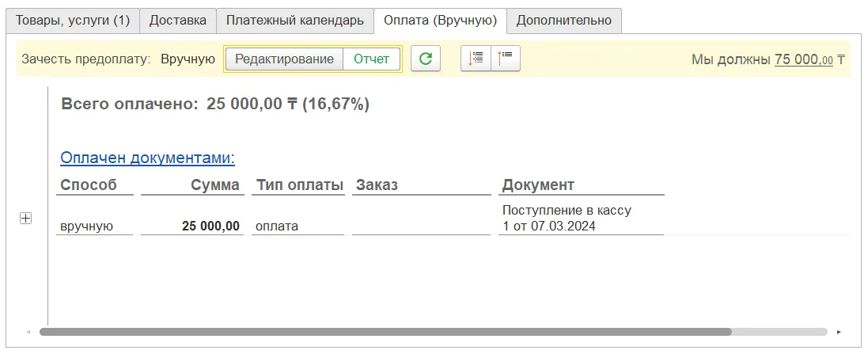The height and width of the screenshot is (354, 868).
Task: Select the 25 000,00 sum cell
Action: point(210,226)
